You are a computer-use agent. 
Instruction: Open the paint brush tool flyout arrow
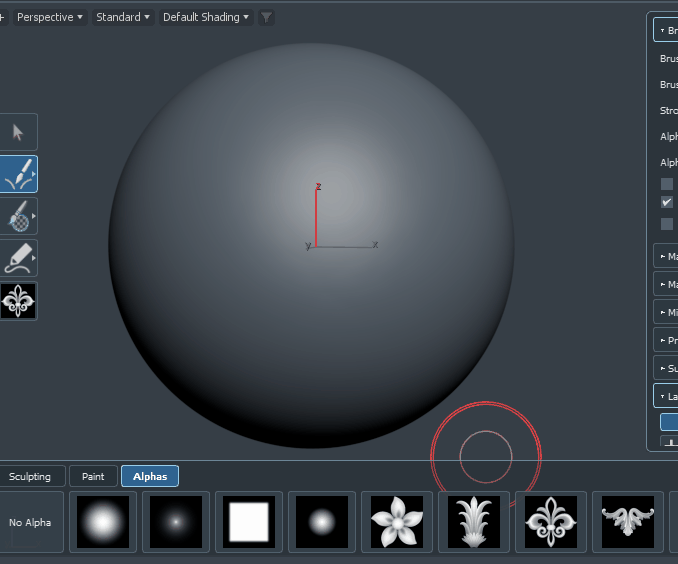click(34, 216)
